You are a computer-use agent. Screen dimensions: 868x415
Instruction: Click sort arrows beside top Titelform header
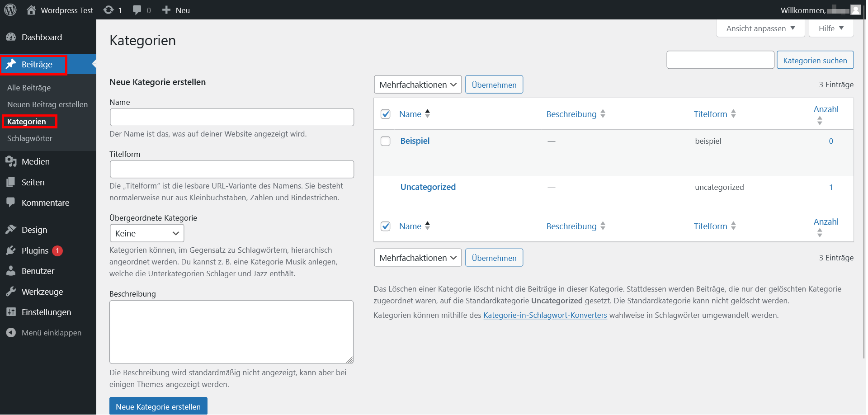pyautogui.click(x=733, y=114)
